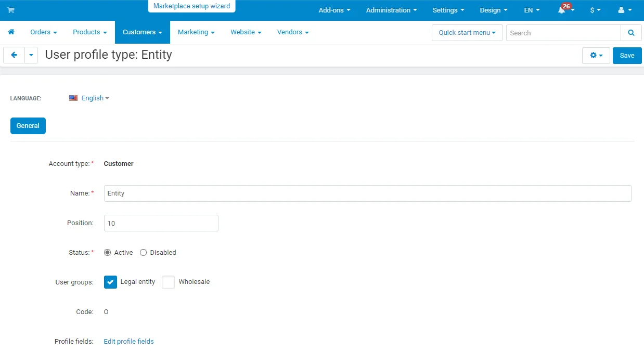This screenshot has height=351, width=644.
Task: Click into the Name input field
Action: 367,193
